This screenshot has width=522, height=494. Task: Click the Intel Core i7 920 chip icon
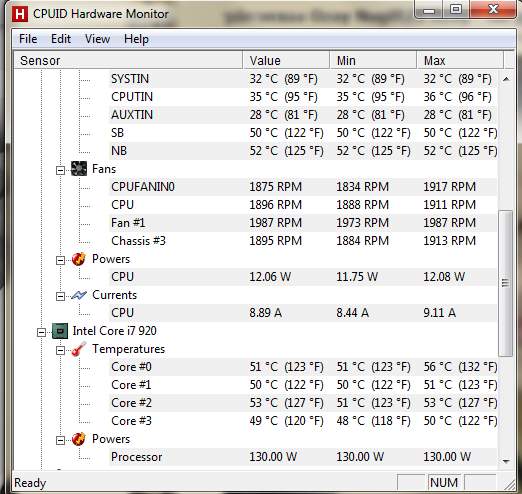pos(60,331)
